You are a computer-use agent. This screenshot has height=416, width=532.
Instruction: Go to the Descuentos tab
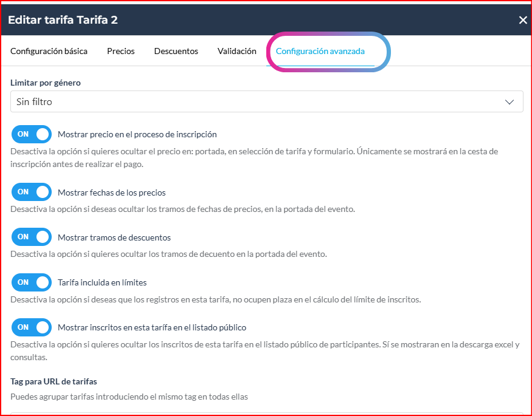tap(176, 51)
